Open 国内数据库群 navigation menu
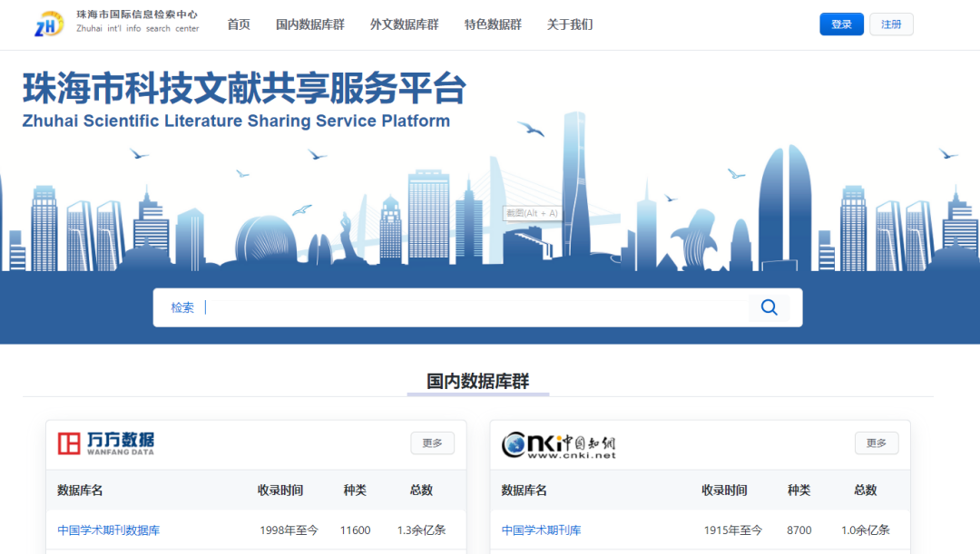 point(310,24)
